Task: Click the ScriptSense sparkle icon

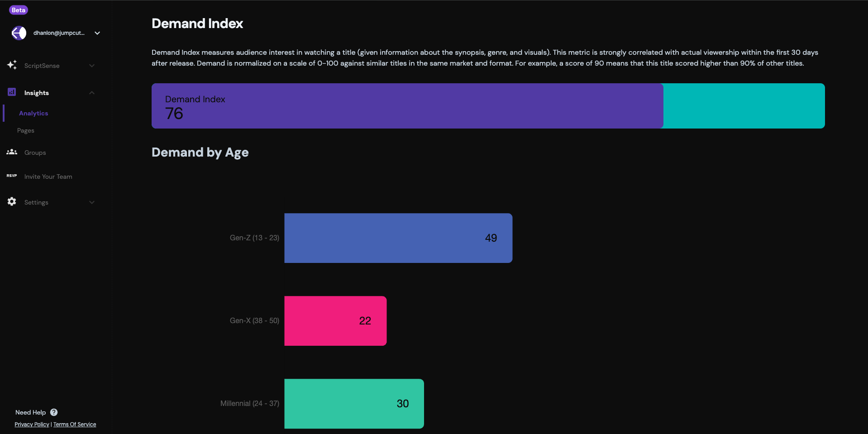Action: [x=12, y=65]
